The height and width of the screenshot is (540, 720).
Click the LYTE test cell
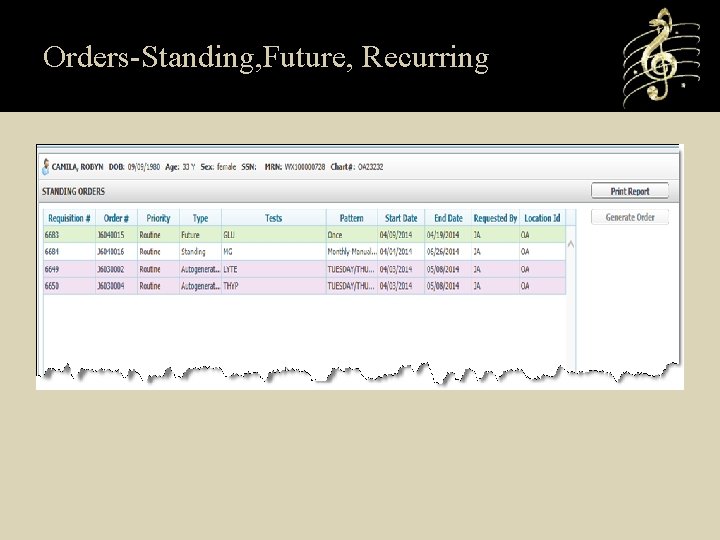coord(274,269)
